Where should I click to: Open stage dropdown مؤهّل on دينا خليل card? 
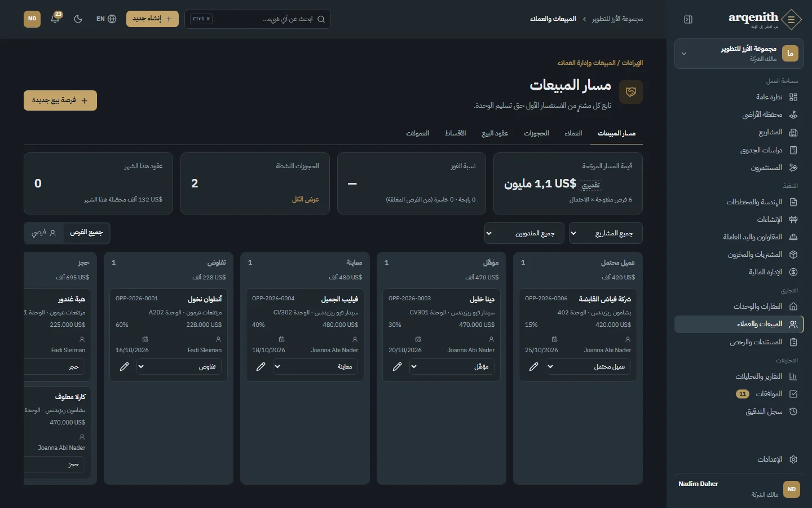451,367
